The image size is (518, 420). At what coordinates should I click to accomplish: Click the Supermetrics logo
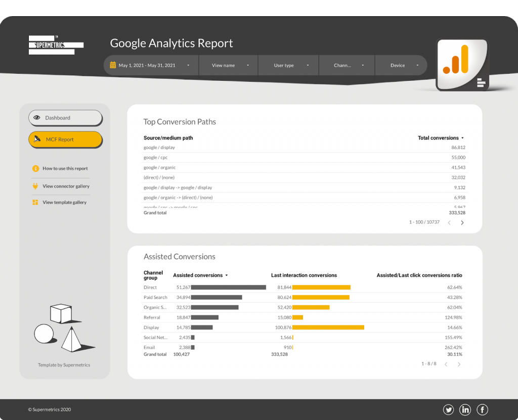pos(56,45)
